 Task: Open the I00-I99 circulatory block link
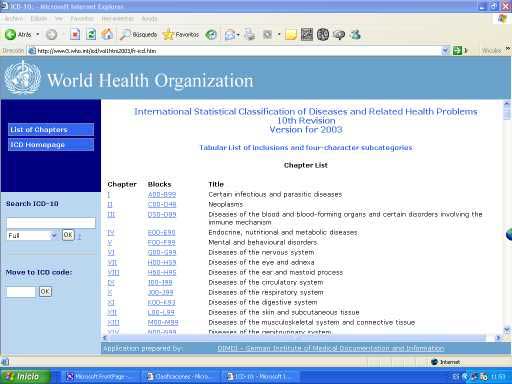coord(160,282)
